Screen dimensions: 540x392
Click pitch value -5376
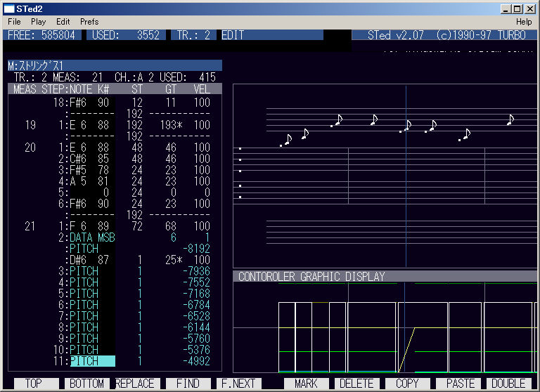pos(196,350)
